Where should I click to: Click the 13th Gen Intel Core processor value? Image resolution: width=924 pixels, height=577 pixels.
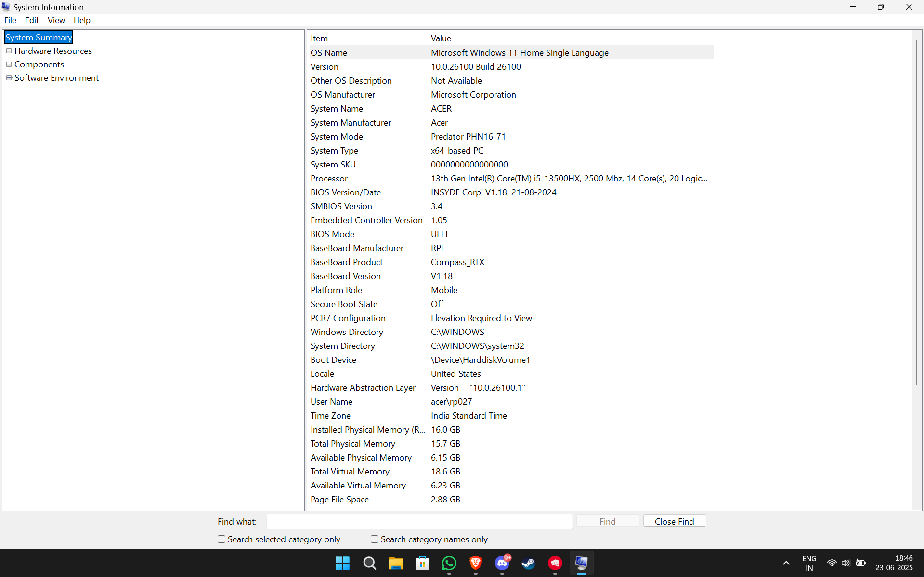tap(569, 178)
